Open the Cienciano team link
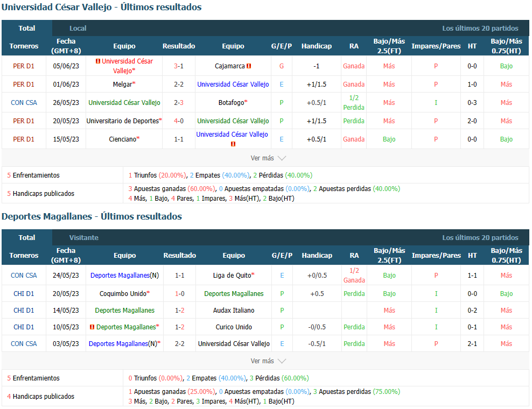 coord(122,139)
